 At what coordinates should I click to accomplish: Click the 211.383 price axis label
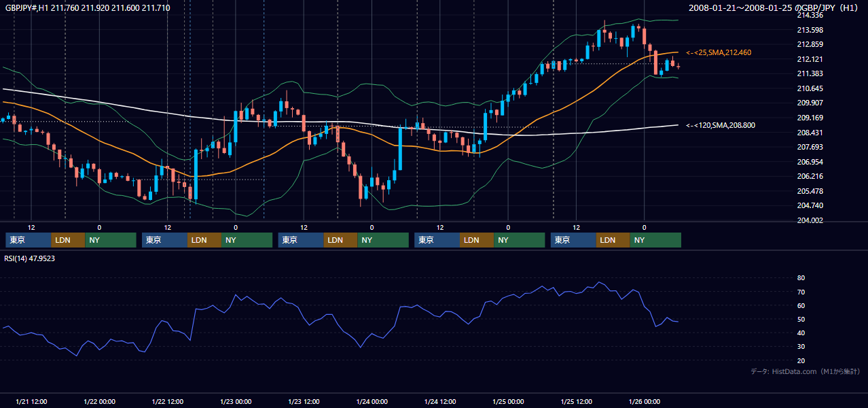click(x=810, y=73)
